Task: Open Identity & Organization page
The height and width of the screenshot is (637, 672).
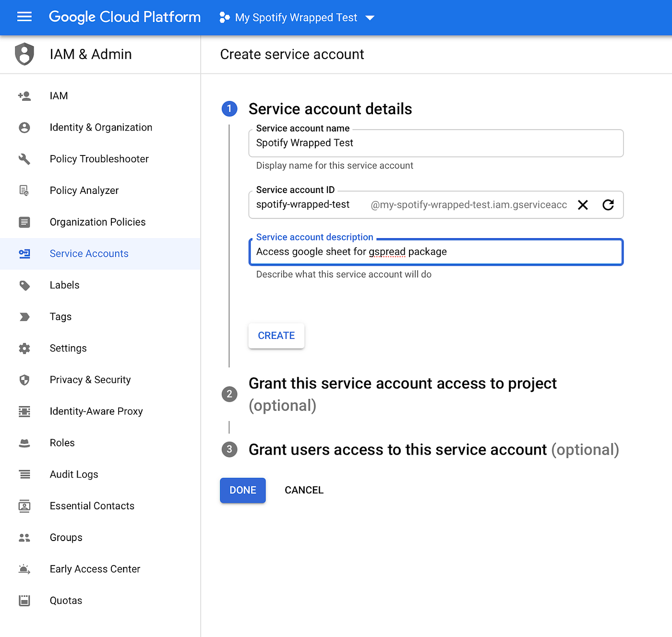Action: [x=100, y=128]
